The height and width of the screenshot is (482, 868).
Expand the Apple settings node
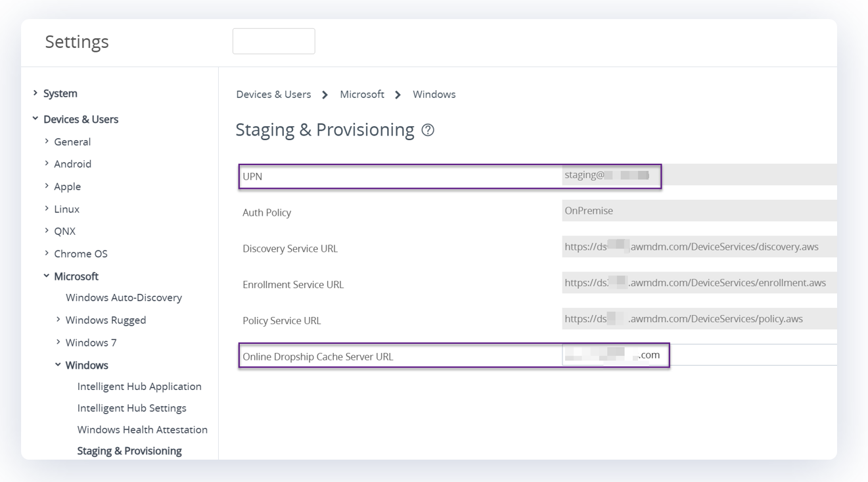pos(47,186)
